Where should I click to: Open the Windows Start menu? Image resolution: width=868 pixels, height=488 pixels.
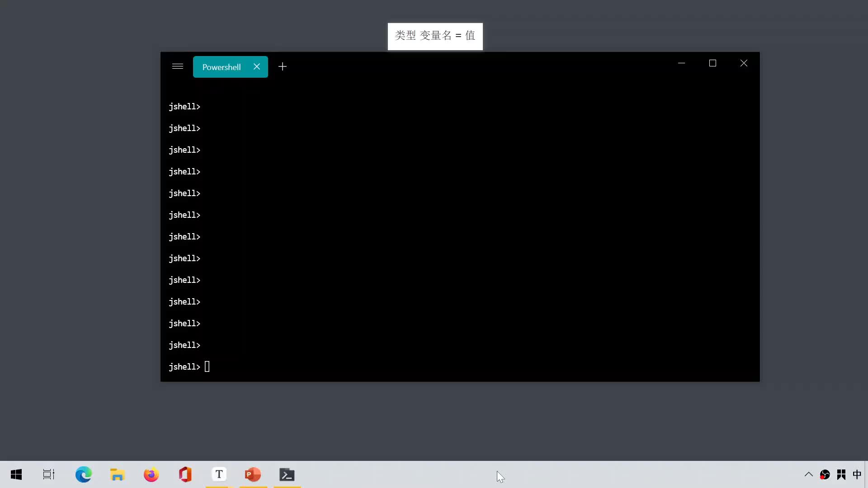(16, 474)
